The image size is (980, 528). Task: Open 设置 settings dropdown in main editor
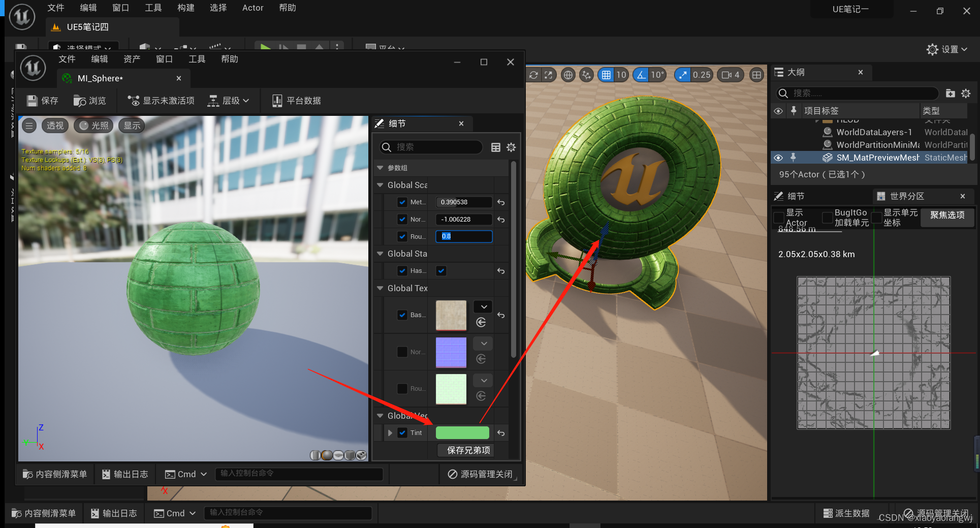[946, 49]
